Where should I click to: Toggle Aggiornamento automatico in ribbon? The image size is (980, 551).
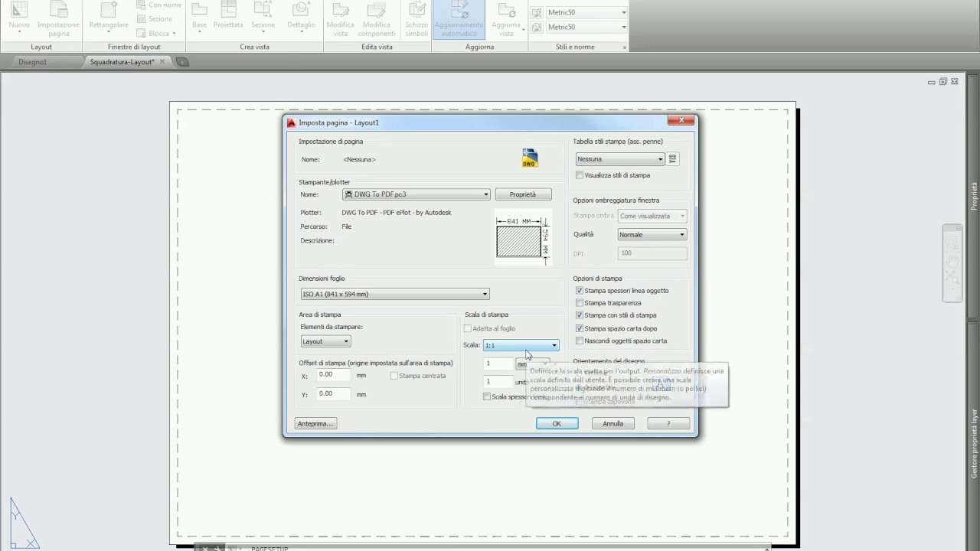click(x=459, y=18)
